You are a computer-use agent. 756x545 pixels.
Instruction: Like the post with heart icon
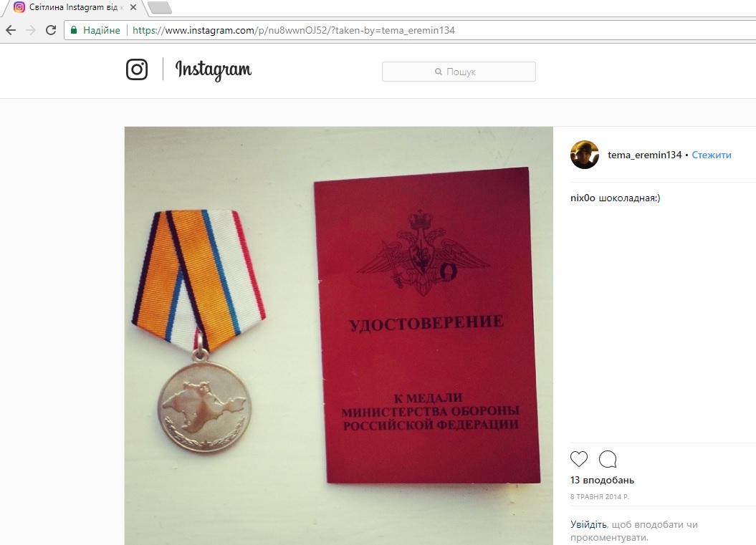[x=578, y=459]
